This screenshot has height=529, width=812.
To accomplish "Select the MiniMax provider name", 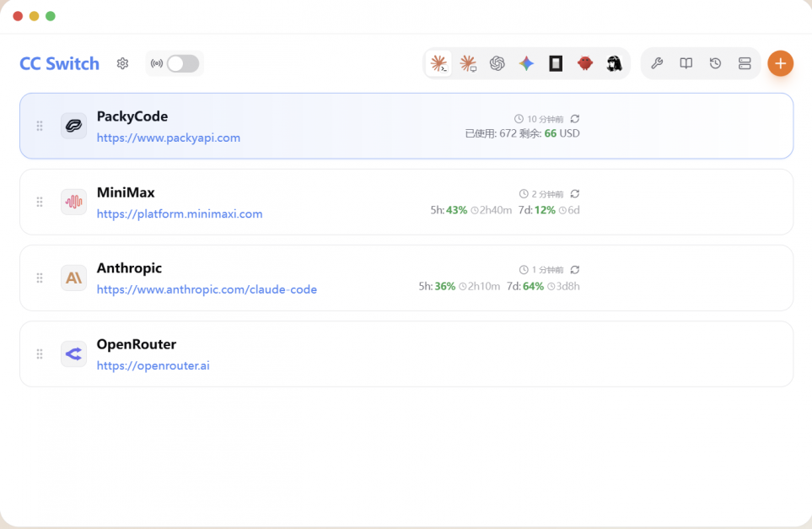I will pos(126,192).
